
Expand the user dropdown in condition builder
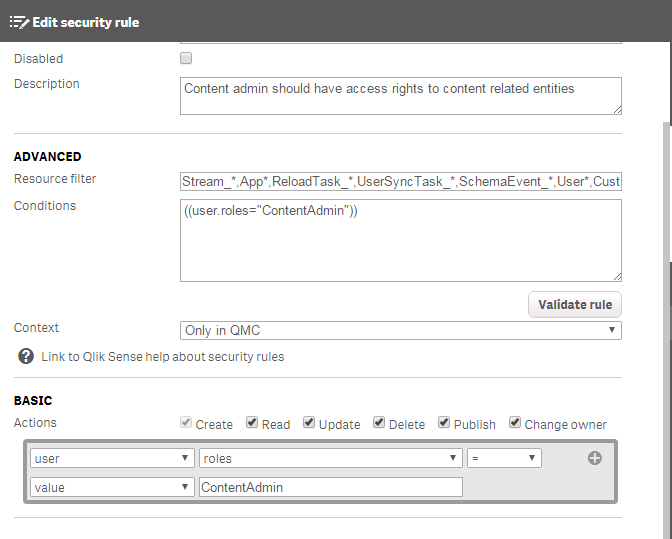(112, 458)
